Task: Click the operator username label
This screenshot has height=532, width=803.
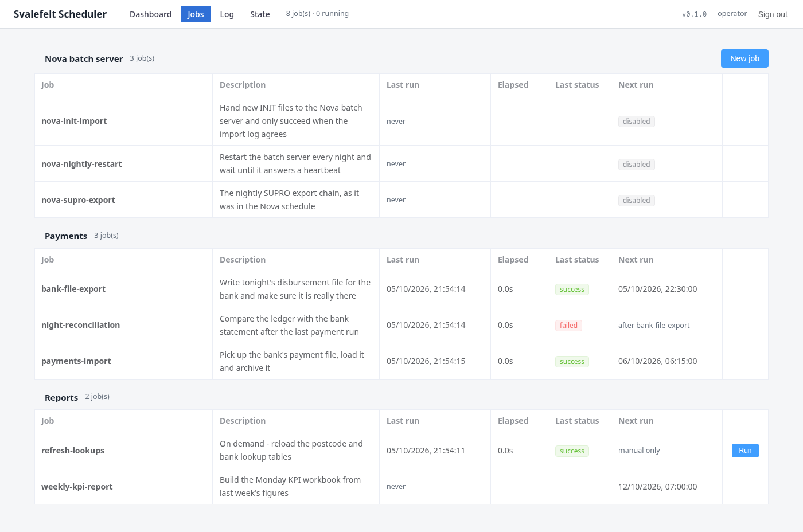Action: 732,14
